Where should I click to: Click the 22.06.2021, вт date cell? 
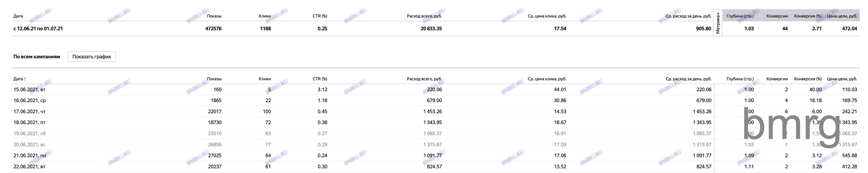[x=29, y=167]
